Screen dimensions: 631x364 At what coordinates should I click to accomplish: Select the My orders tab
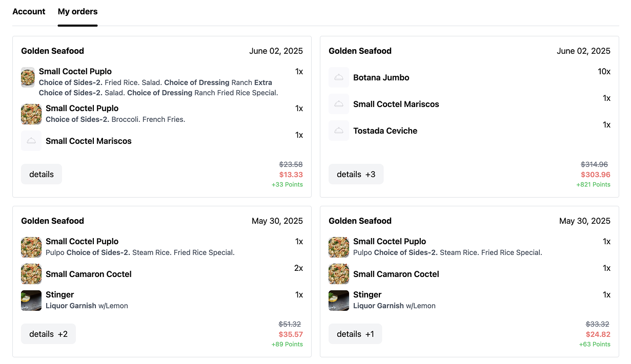point(77,11)
